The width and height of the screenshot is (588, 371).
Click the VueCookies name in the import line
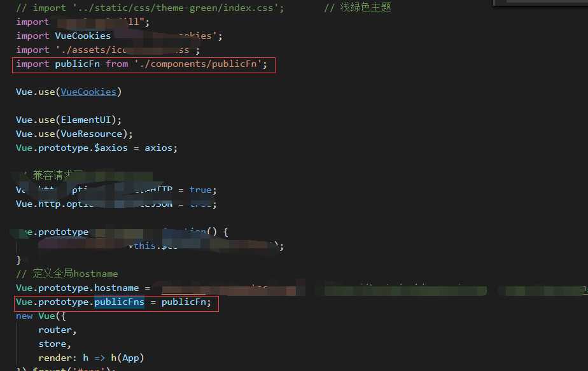click(83, 36)
